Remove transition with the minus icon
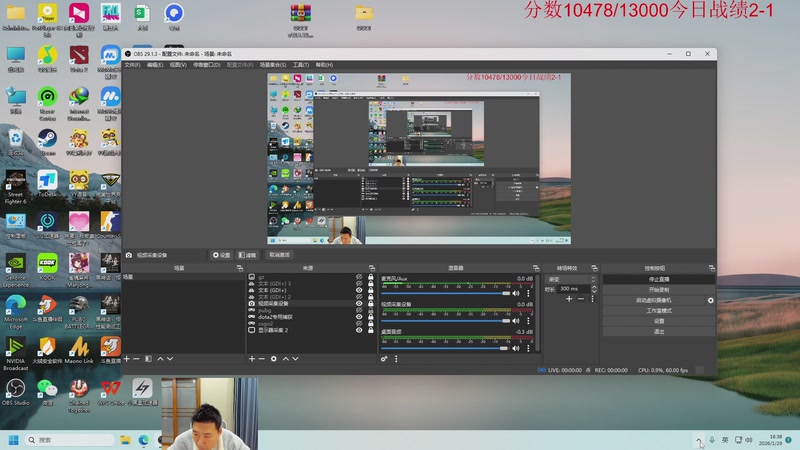Viewport: 800px width, 450px height. (581, 299)
